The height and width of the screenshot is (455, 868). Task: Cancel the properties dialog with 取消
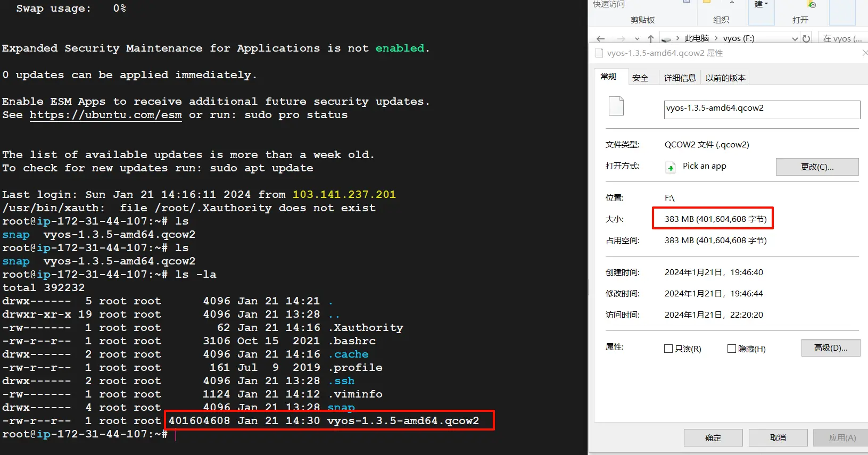coord(778,437)
